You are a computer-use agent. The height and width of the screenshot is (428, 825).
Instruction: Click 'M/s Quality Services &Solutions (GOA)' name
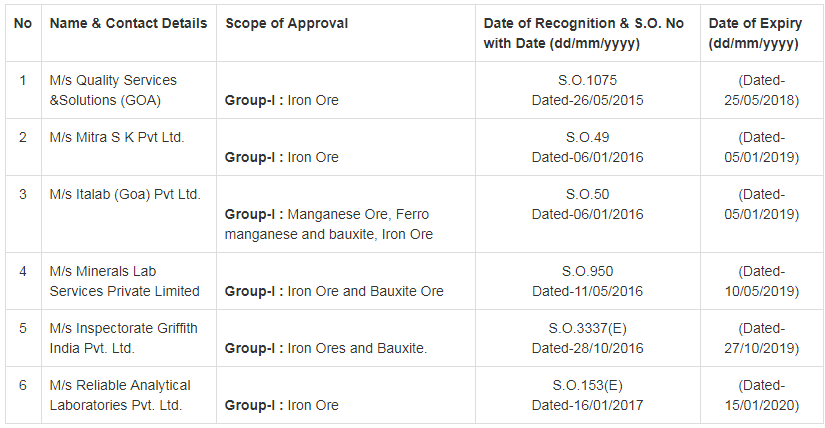pos(112,90)
